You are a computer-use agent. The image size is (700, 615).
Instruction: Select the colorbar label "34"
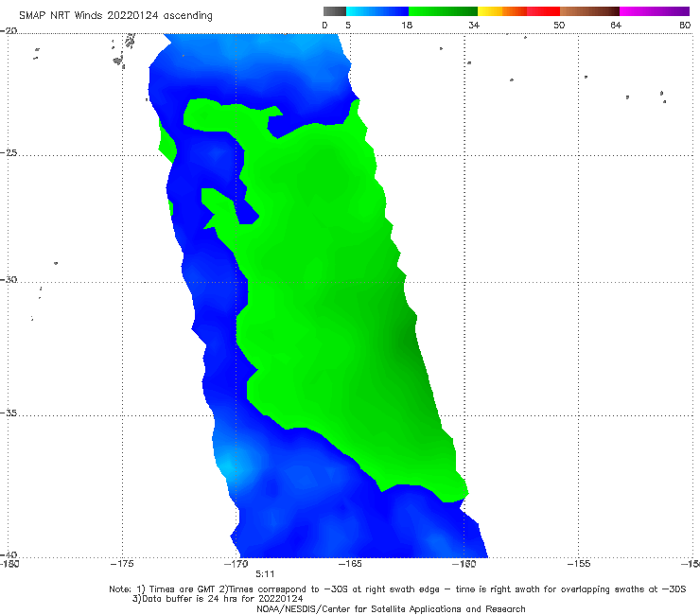[x=474, y=25]
